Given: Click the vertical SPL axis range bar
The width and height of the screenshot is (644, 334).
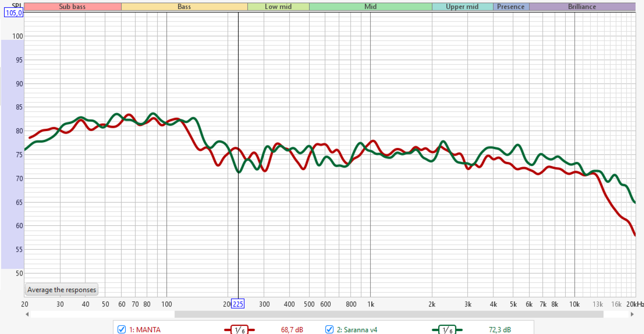Looking at the screenshot, I should [12, 154].
